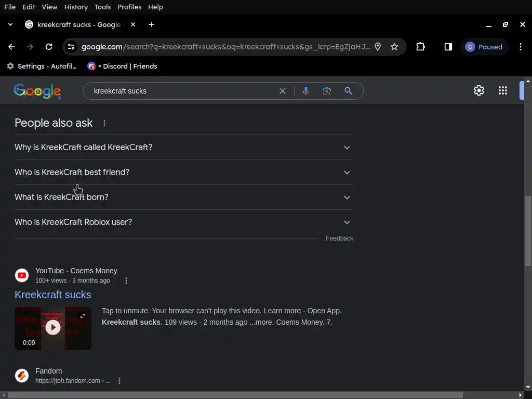Click the YouTube favicon of first result
Viewport: 532px width, 399px height.
22,275
